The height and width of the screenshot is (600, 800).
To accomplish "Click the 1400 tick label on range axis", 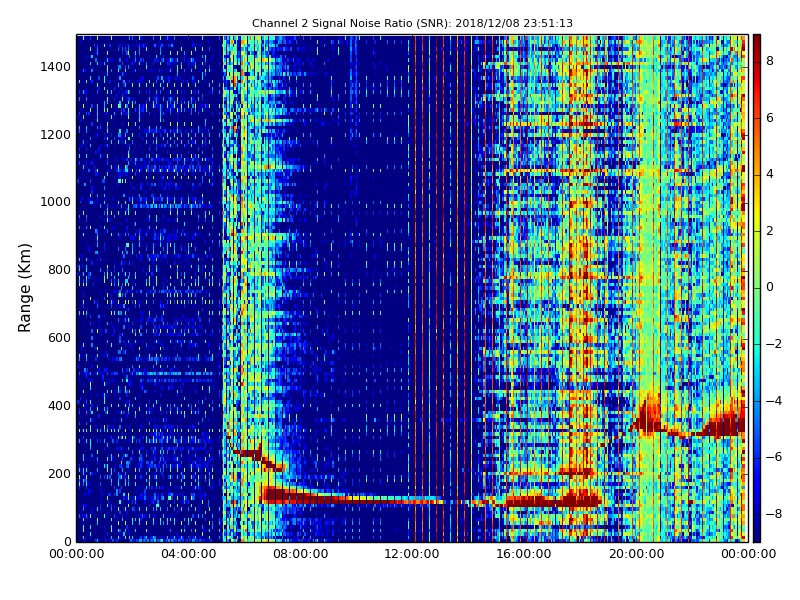I will [56, 67].
